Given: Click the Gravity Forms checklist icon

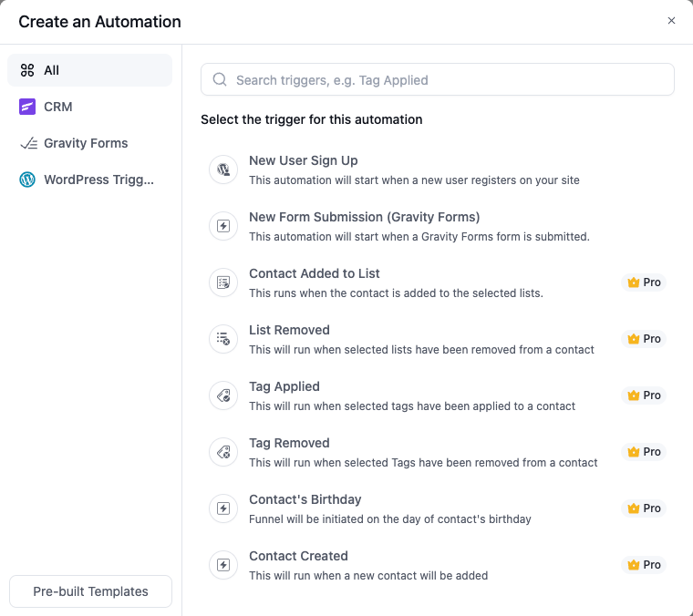Looking at the screenshot, I should point(29,143).
